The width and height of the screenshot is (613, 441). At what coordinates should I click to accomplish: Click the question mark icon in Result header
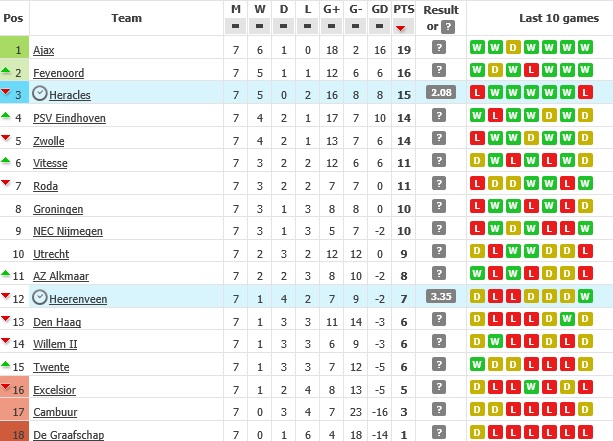click(448, 27)
